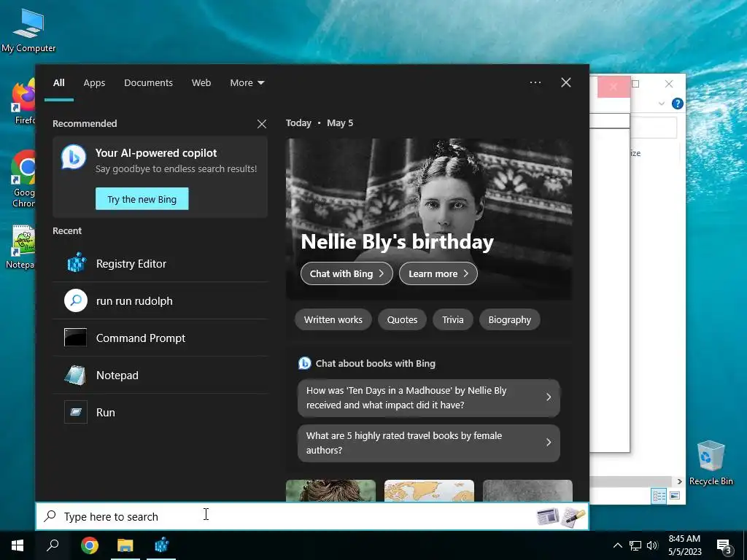Click Chat with Bing button
The width and height of the screenshot is (747, 560).
point(347,273)
